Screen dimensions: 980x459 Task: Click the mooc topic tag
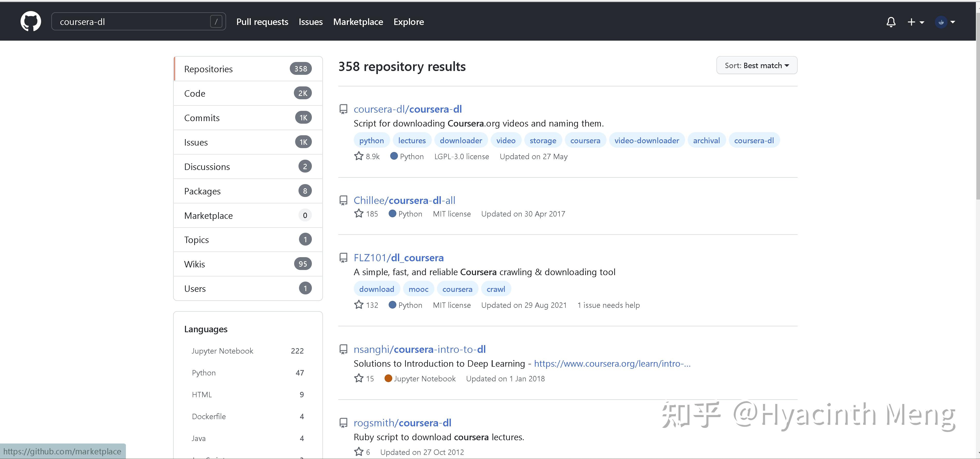point(418,289)
